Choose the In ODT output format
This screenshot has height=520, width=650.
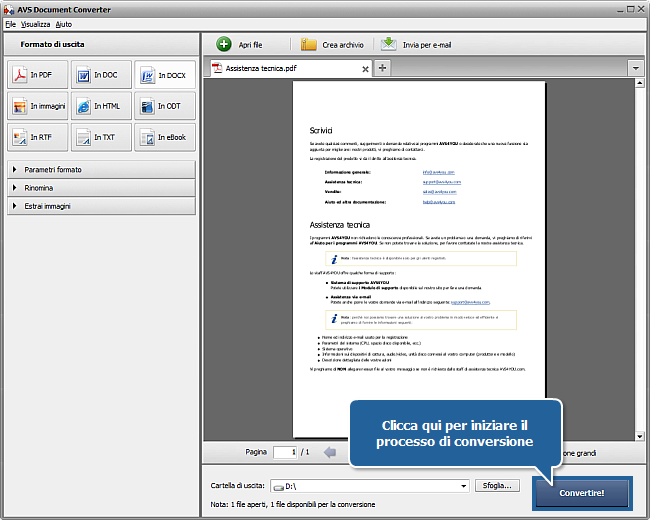coord(165,106)
